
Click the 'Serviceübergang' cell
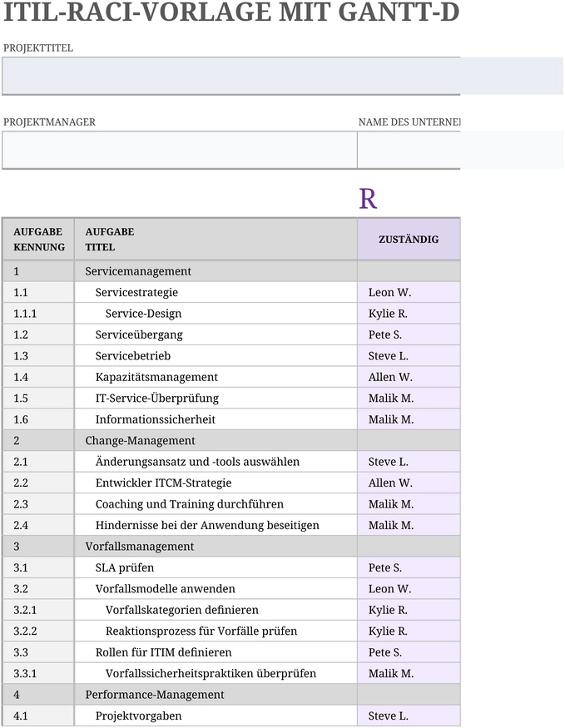coord(216,334)
